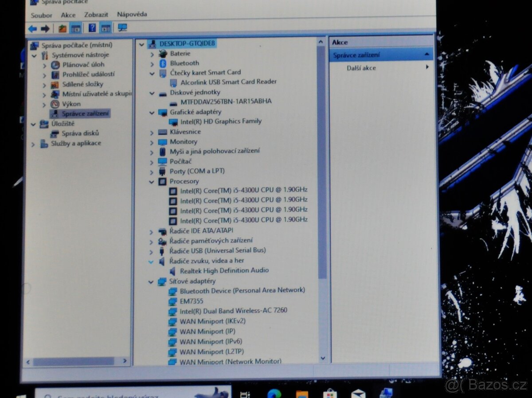Collapse the Procesory node
Image resolution: width=532 pixels, height=398 pixels.
(152, 181)
